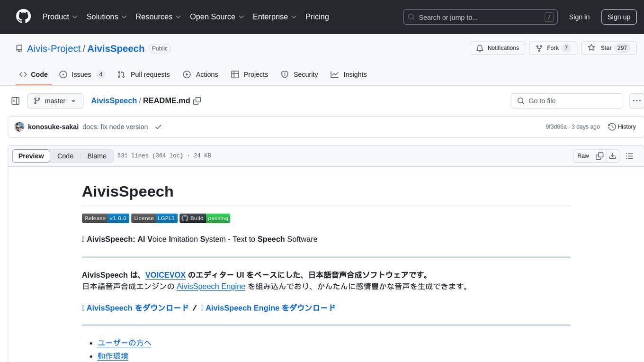The image size is (644, 362).
Task: Click the AivisSpeech breadcrumb link
Action: 114,100
